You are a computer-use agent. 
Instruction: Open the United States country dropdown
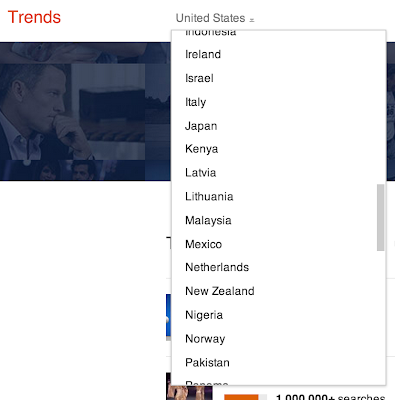pyautogui.click(x=215, y=18)
